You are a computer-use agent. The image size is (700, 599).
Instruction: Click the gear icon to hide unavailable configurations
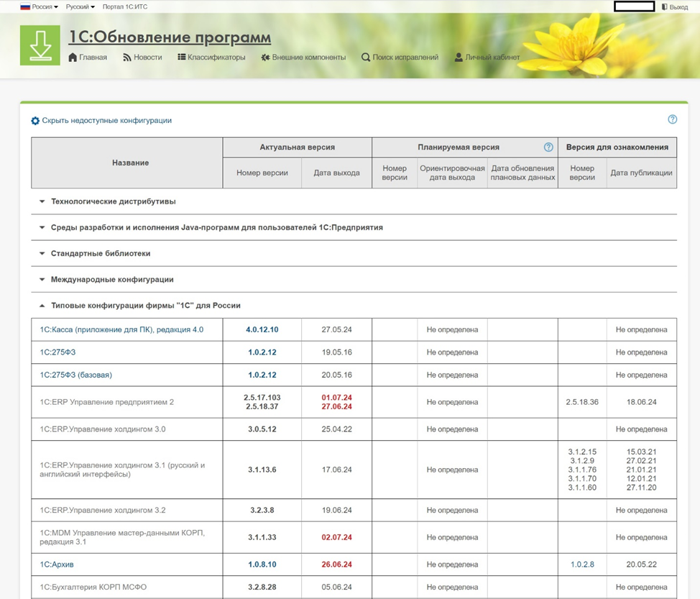pyautogui.click(x=35, y=121)
